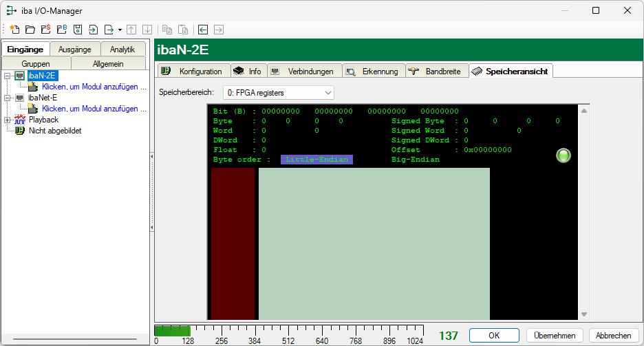Click 'Klicken, um Modul anzufügen' under ibaN-2E

point(94,87)
